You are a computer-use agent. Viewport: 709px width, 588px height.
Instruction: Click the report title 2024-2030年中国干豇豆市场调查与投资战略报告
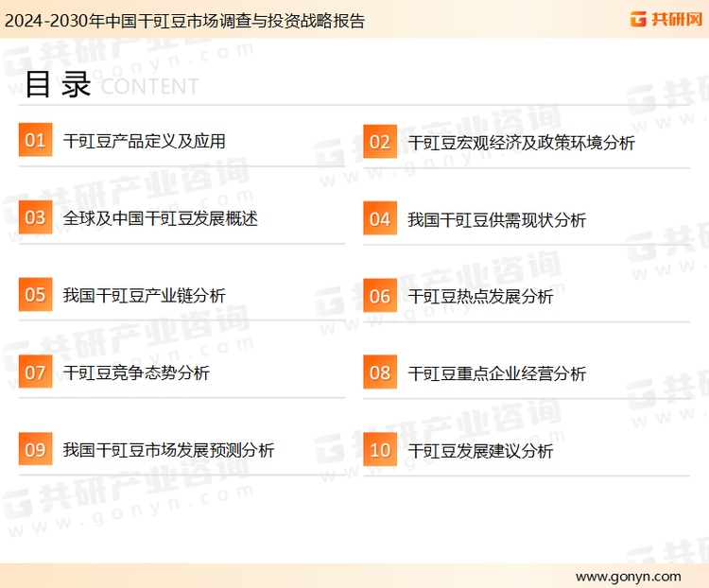pos(184,21)
